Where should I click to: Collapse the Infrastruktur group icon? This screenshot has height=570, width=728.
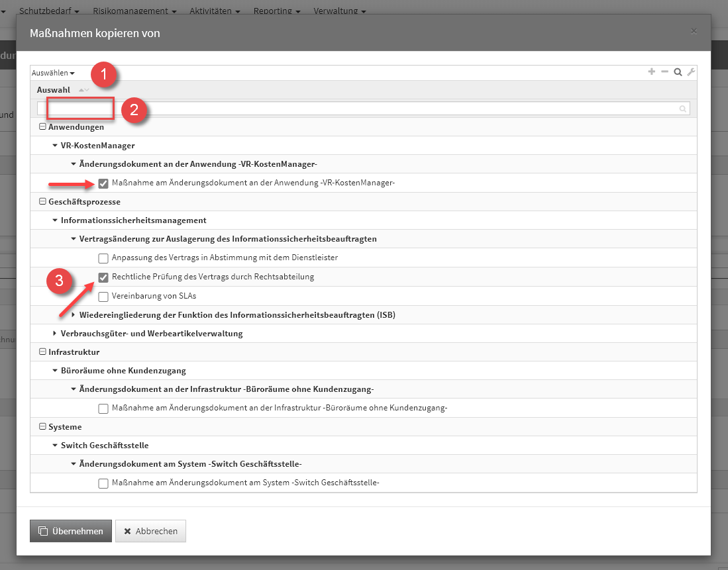point(42,352)
